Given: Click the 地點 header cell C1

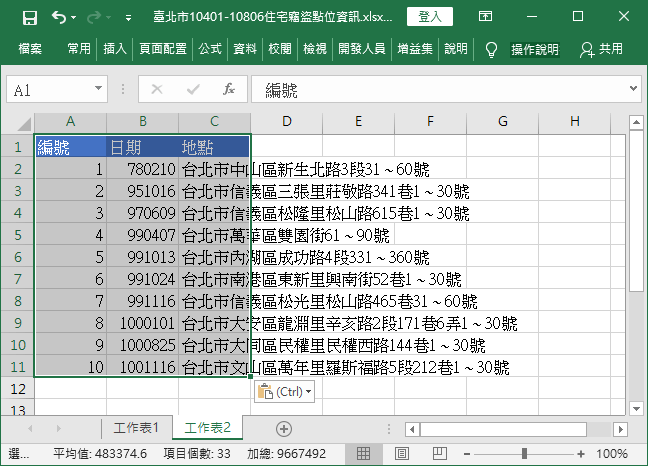Looking at the screenshot, I should (214, 146).
